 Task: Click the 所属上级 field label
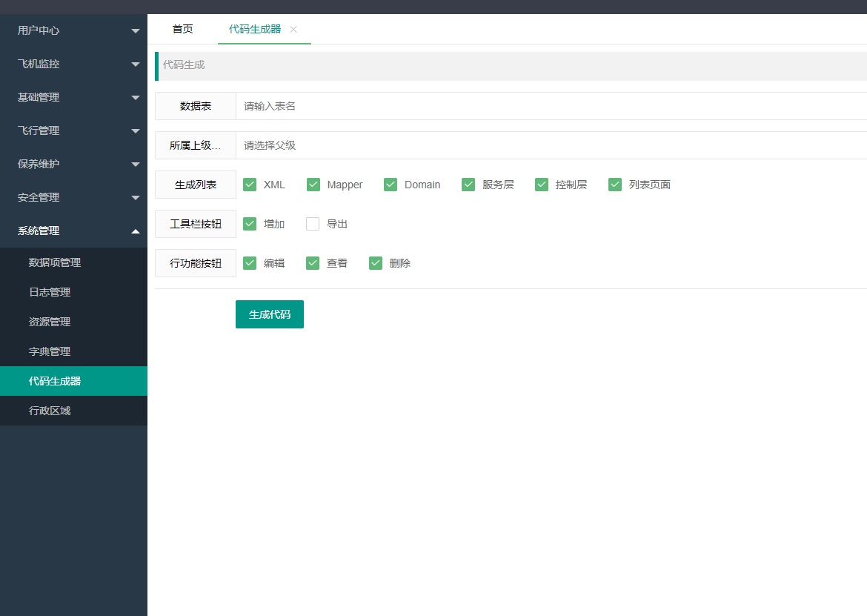[196, 145]
